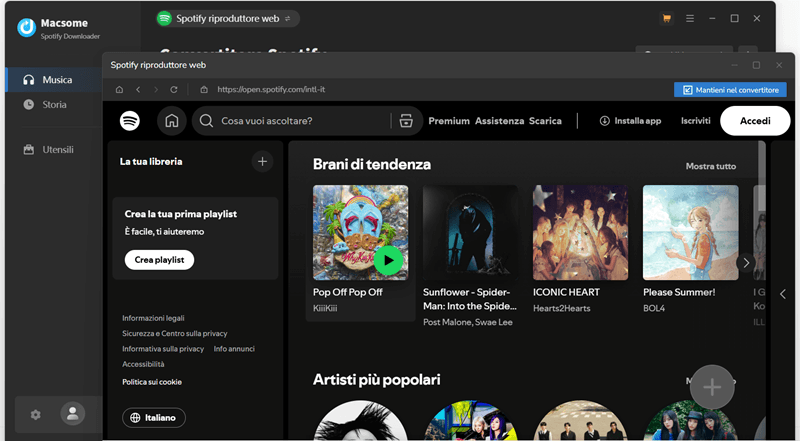Show next trending songs with carousel arrow
Viewport: 800px width, 441px height.
746,263
